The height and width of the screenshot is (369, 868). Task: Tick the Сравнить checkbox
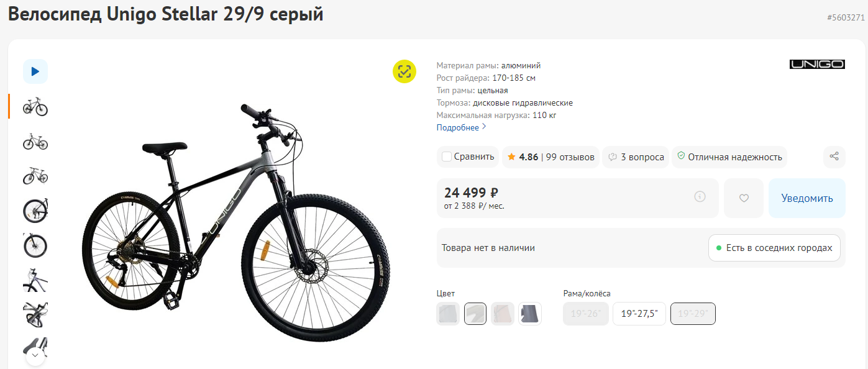447,157
